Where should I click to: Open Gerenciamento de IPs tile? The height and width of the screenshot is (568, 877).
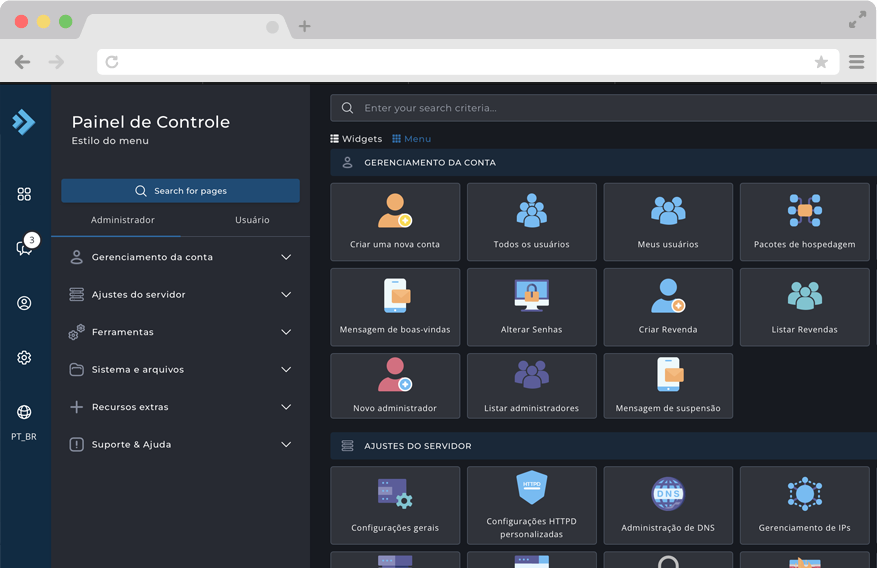point(804,505)
